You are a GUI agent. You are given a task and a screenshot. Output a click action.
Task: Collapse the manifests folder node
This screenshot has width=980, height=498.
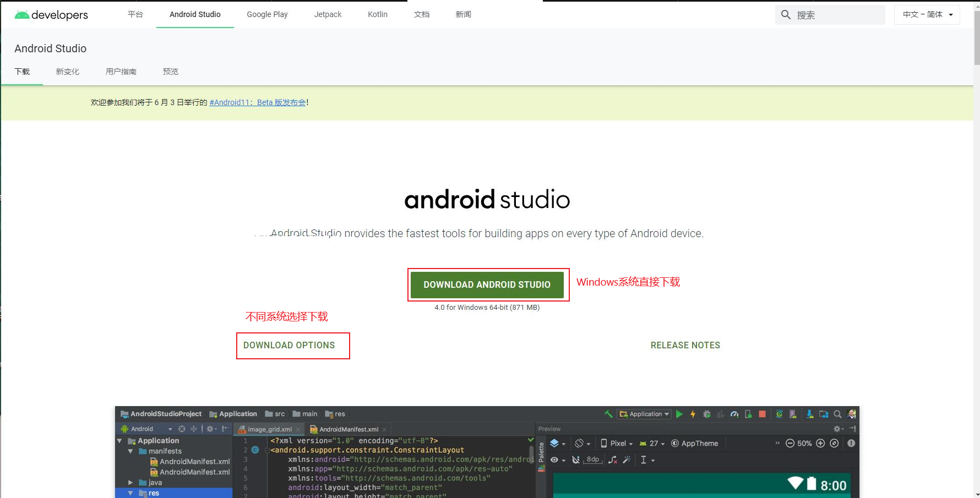pos(130,451)
